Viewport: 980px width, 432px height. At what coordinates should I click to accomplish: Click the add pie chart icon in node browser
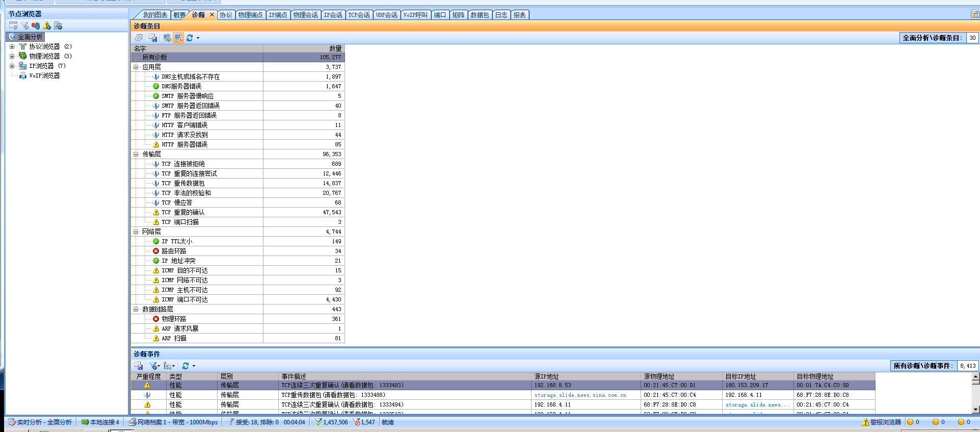pos(36,26)
